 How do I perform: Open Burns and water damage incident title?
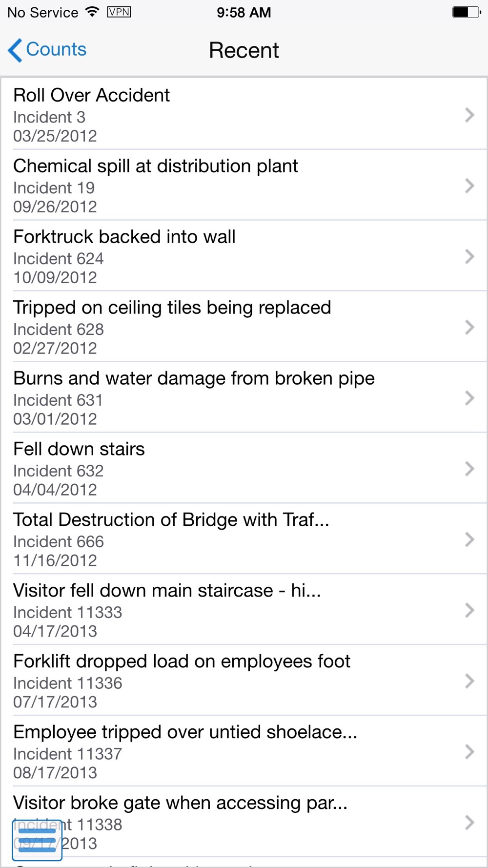194,379
